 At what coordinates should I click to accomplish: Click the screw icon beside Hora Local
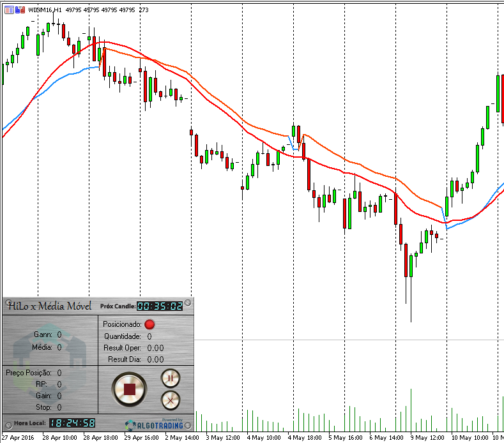pos(9,424)
